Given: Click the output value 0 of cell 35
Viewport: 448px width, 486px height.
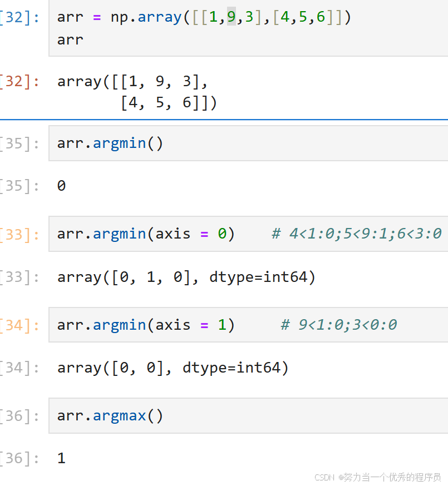Looking at the screenshot, I should pyautogui.click(x=61, y=186).
